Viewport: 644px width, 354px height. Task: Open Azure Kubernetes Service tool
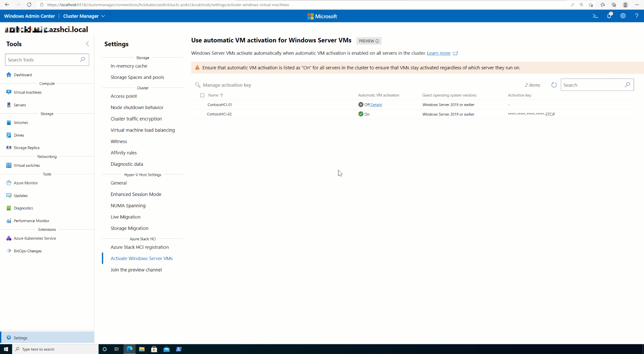pyautogui.click(x=35, y=239)
